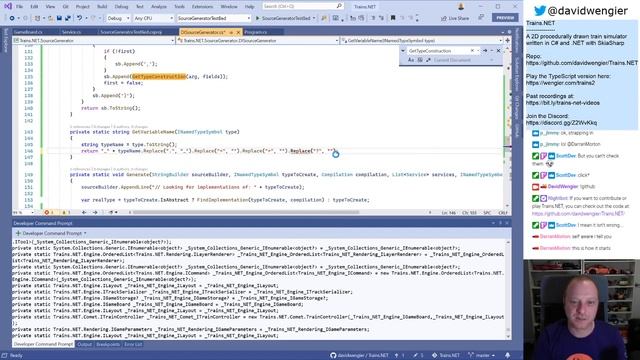Toggle match case in find box
The width and height of the screenshot is (640, 360).
(411, 60)
